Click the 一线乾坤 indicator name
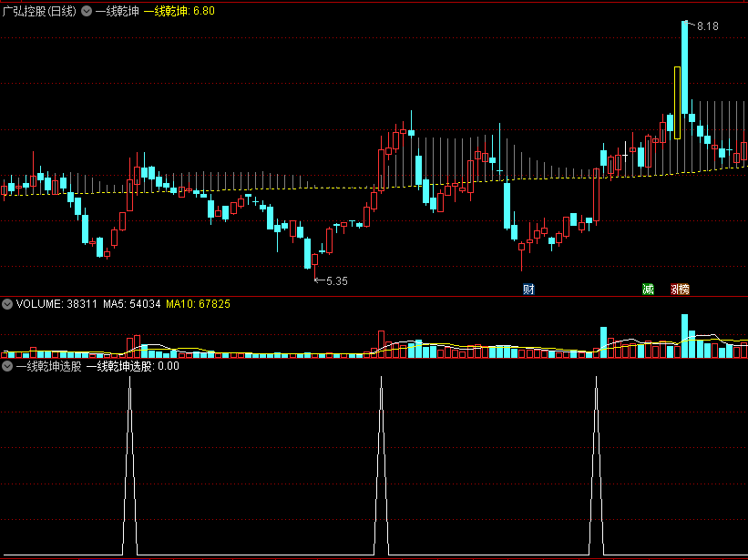This screenshot has width=748, height=560. coord(118,11)
